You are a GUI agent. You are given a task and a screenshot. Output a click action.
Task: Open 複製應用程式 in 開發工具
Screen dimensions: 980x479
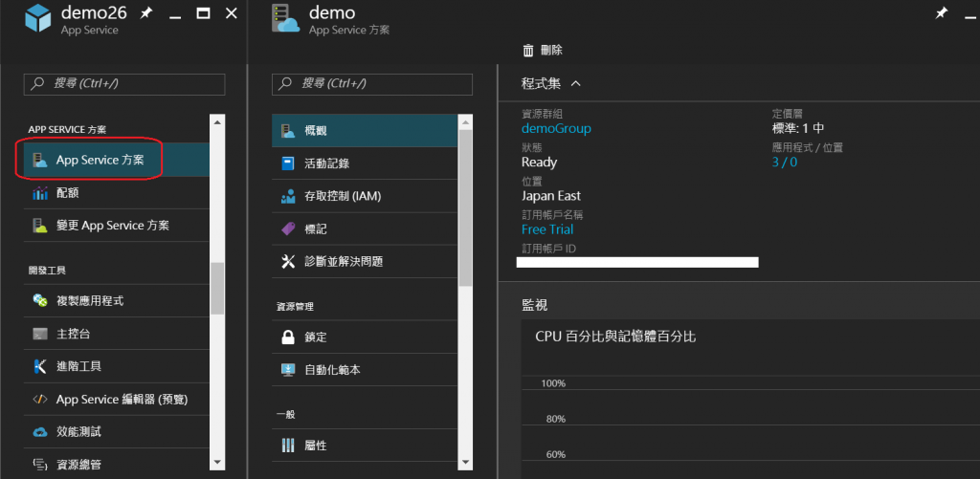click(x=116, y=301)
